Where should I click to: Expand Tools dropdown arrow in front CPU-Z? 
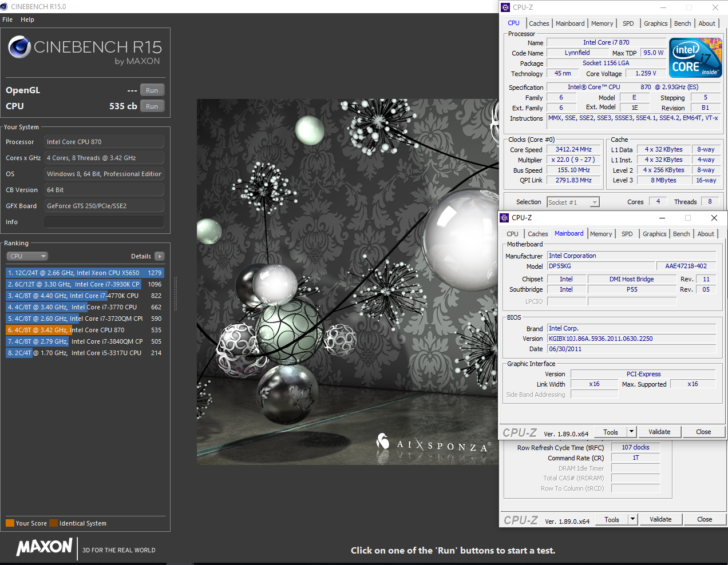[x=632, y=432]
